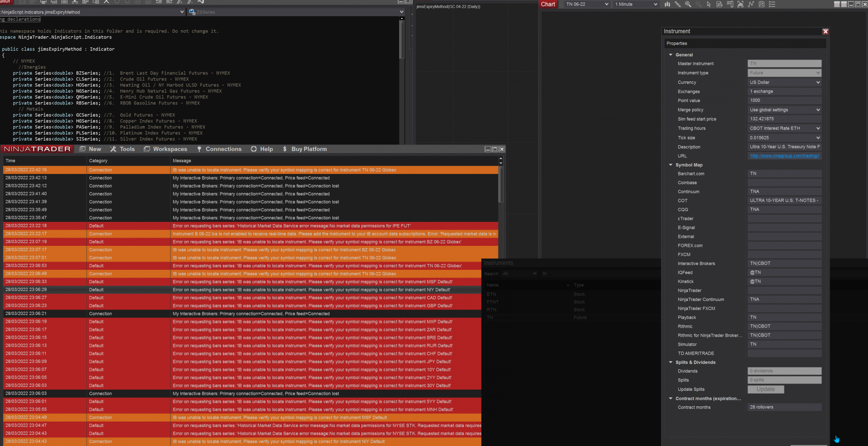Toggle the Chart Trader icon
Screen dimensions: 868x446
coord(730,4)
